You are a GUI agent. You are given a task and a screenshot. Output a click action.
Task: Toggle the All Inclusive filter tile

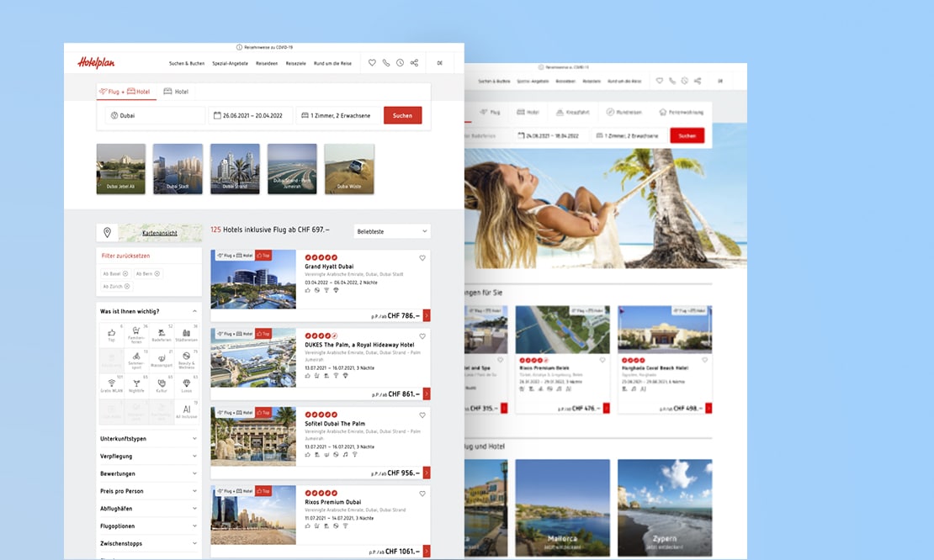coord(187,410)
